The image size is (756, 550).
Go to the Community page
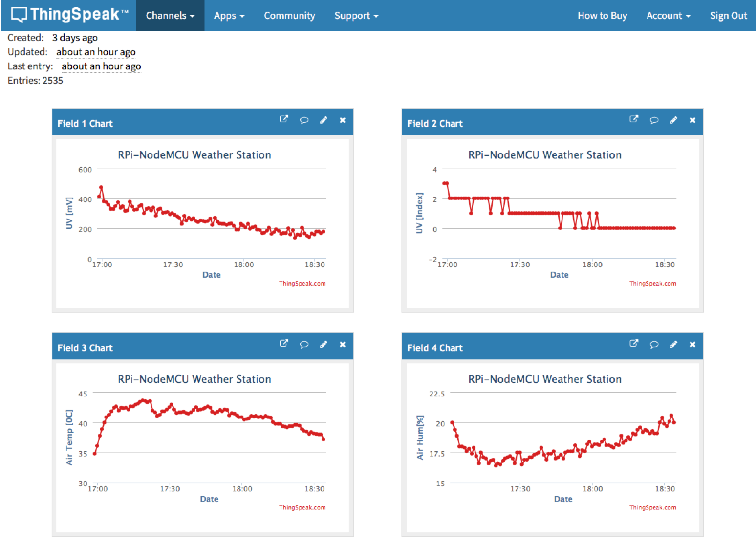[289, 16]
